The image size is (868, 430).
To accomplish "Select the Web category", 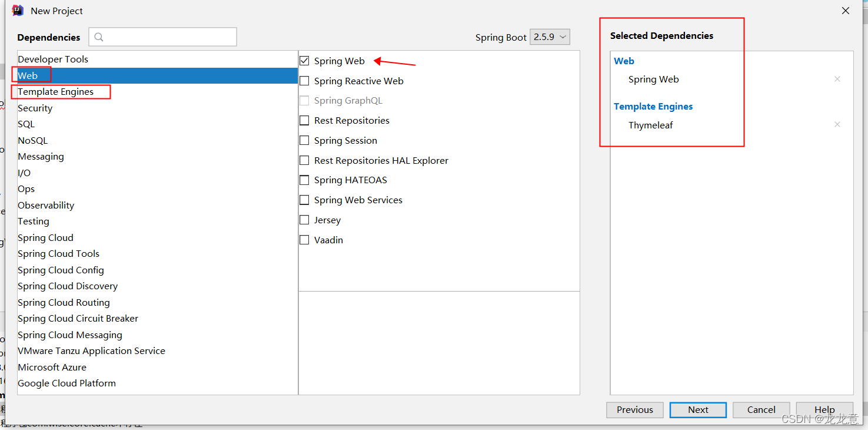I will [x=158, y=75].
